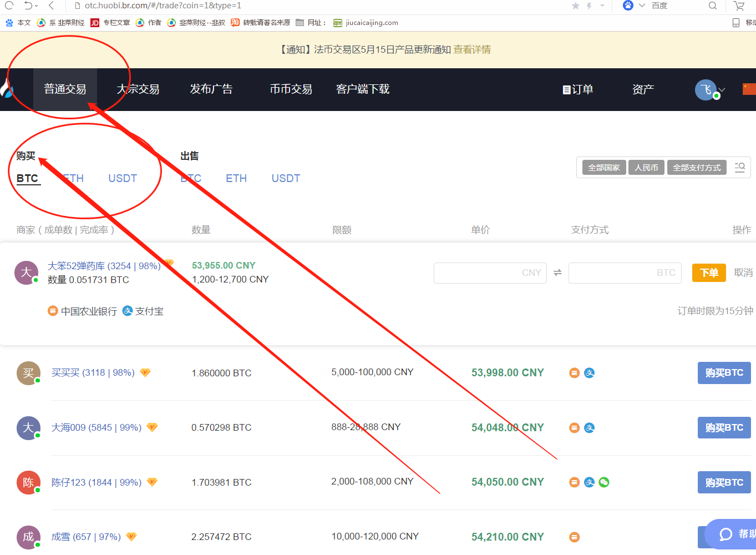This screenshot has width=756, height=555.
Task: Click 购买BTC for the 54,048.00 CNY offer
Action: pos(724,428)
